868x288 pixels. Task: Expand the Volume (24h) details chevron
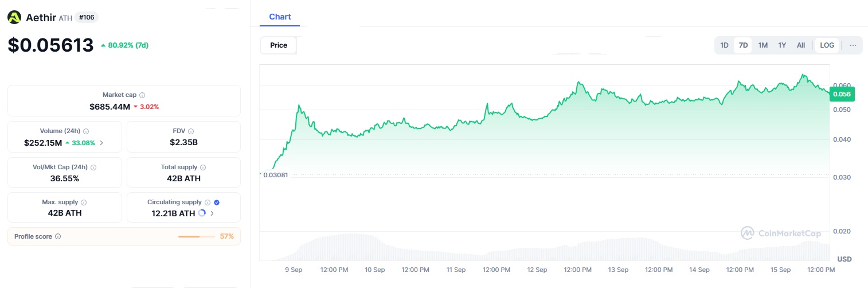pyautogui.click(x=101, y=143)
